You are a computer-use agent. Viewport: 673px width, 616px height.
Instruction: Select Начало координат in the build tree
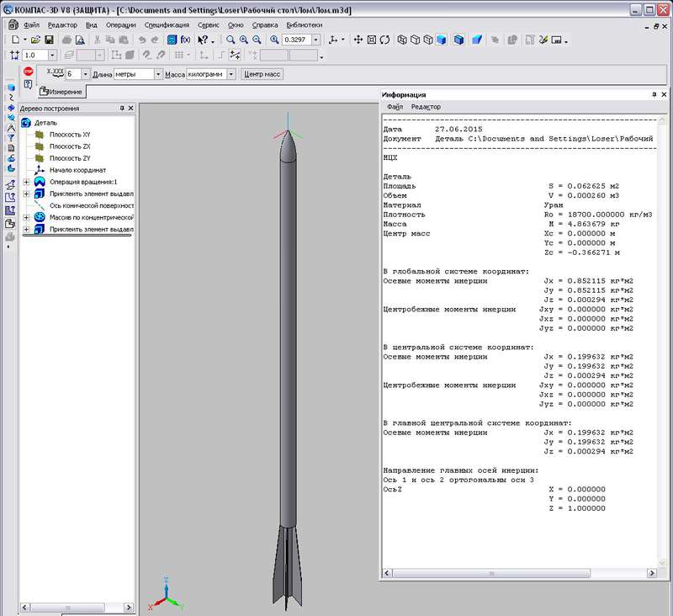[77, 170]
